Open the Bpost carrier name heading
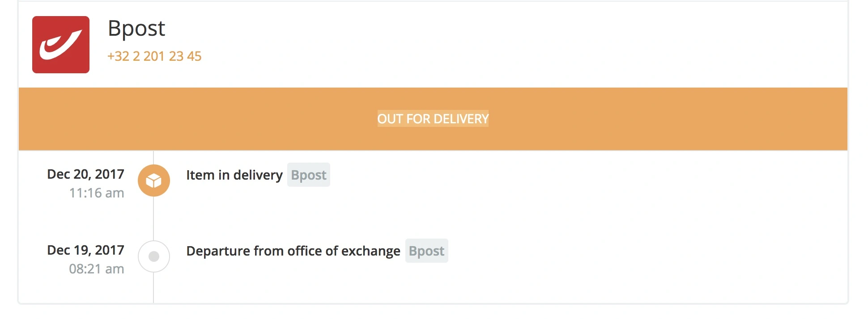This screenshot has width=868, height=319. coord(136,29)
